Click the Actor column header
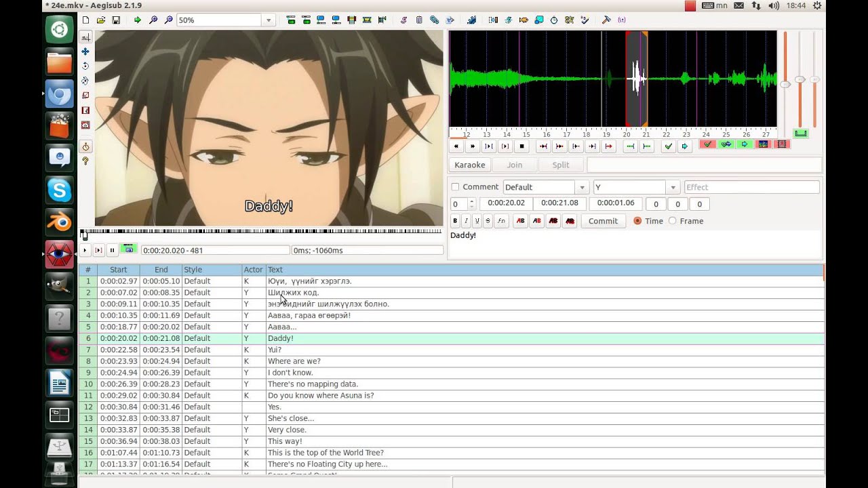 tap(253, 270)
